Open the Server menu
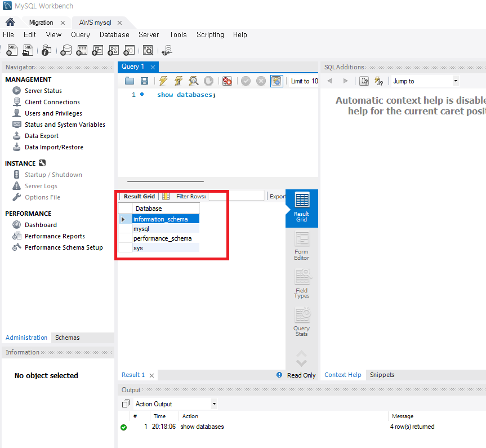Viewport: 486px width, 448px height. pos(149,35)
